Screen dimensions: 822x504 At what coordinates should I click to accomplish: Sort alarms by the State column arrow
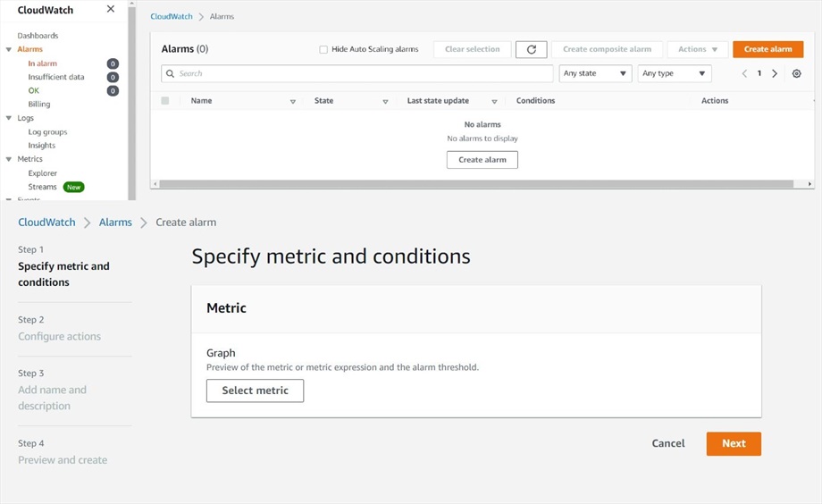(x=385, y=101)
